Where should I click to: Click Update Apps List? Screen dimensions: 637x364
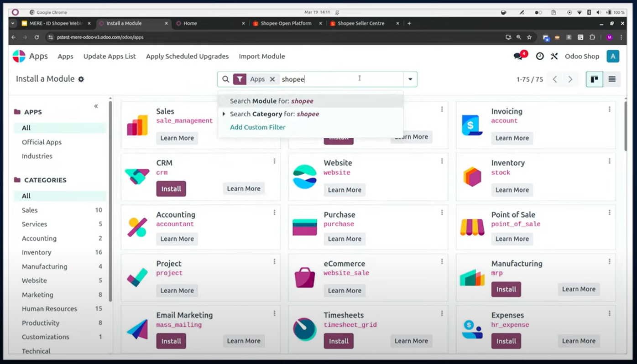(x=110, y=56)
